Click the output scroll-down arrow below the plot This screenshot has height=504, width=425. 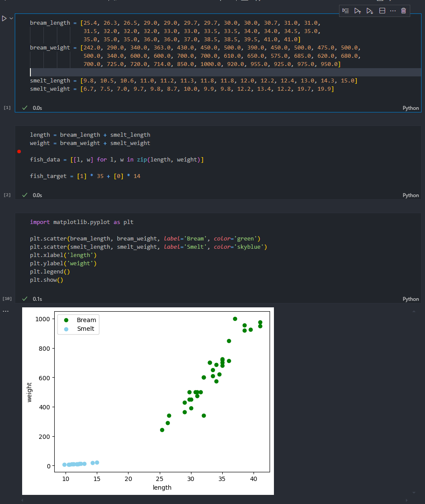(x=414, y=492)
